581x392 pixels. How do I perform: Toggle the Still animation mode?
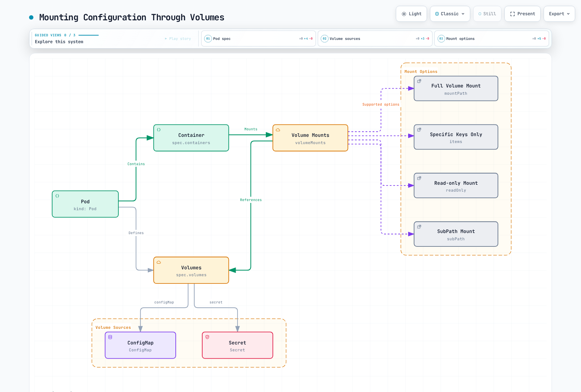click(487, 14)
